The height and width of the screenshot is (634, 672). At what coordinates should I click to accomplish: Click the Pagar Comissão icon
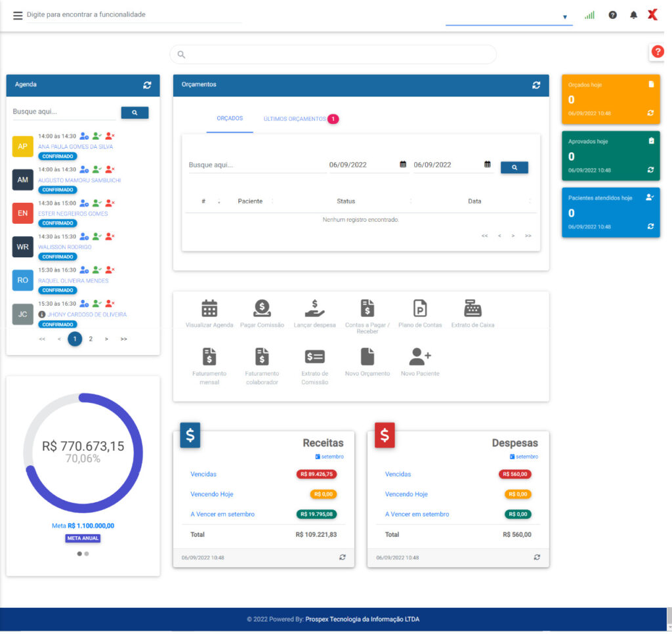tap(262, 308)
